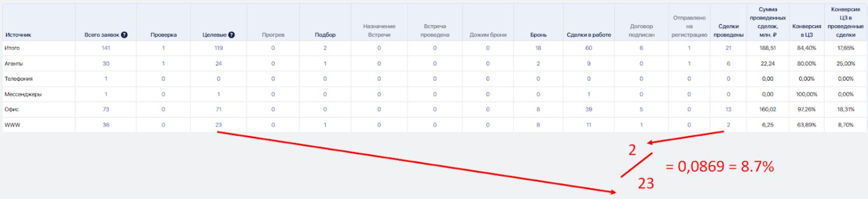The height and width of the screenshot is (199, 868).
Task: Click the Агенты source row label
Action: pos(14,64)
